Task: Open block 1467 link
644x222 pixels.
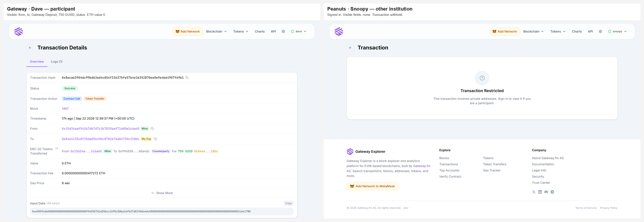Action: 65,109
